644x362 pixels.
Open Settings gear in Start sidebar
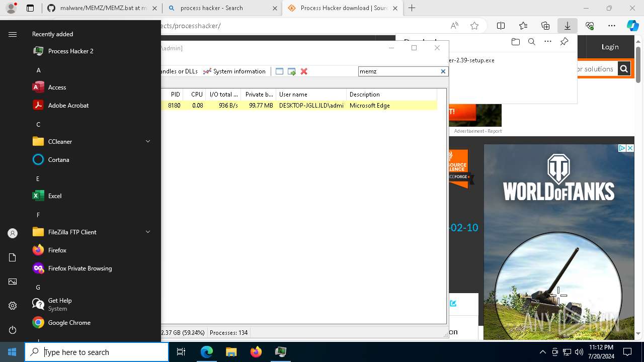point(13,306)
